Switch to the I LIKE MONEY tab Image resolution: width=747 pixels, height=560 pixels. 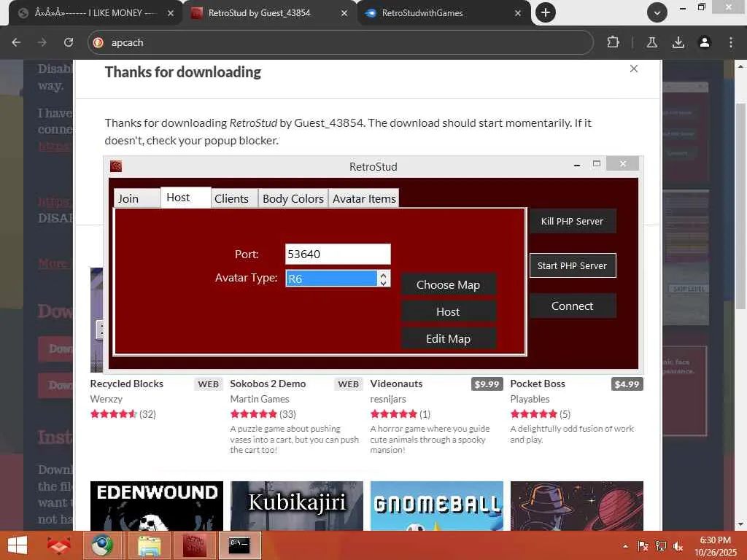(x=96, y=13)
